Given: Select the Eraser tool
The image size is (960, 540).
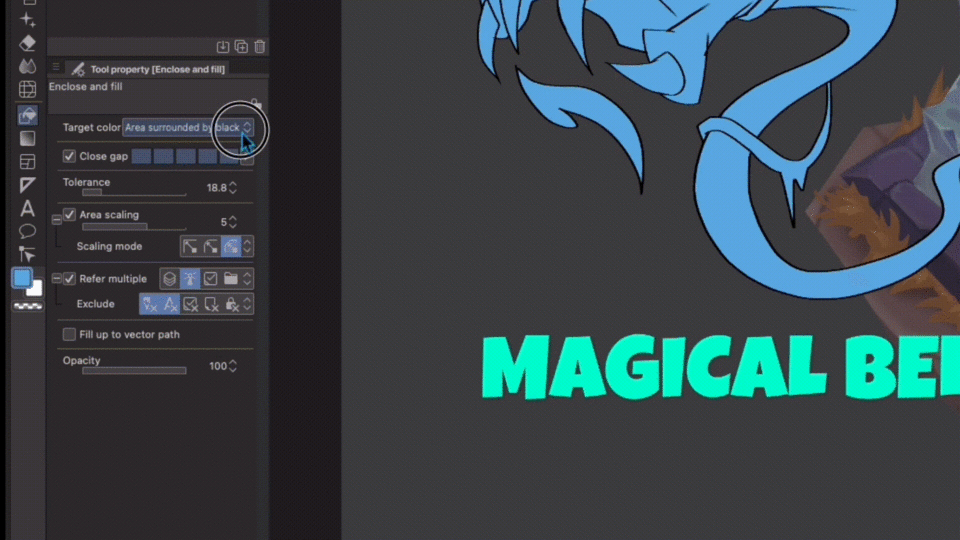Looking at the screenshot, I should click(27, 43).
